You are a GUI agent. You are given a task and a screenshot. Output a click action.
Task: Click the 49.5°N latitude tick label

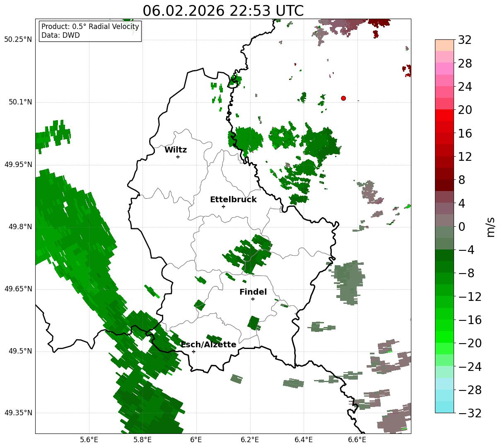(x=20, y=351)
